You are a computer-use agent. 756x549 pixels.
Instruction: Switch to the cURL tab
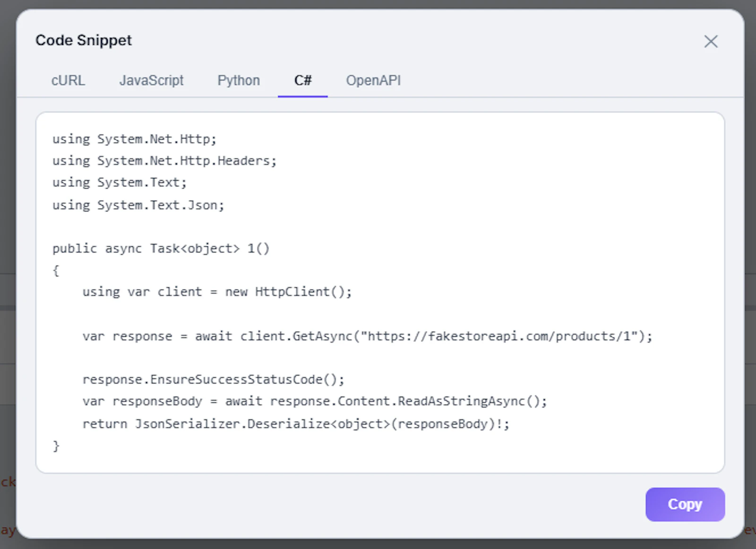click(x=68, y=80)
